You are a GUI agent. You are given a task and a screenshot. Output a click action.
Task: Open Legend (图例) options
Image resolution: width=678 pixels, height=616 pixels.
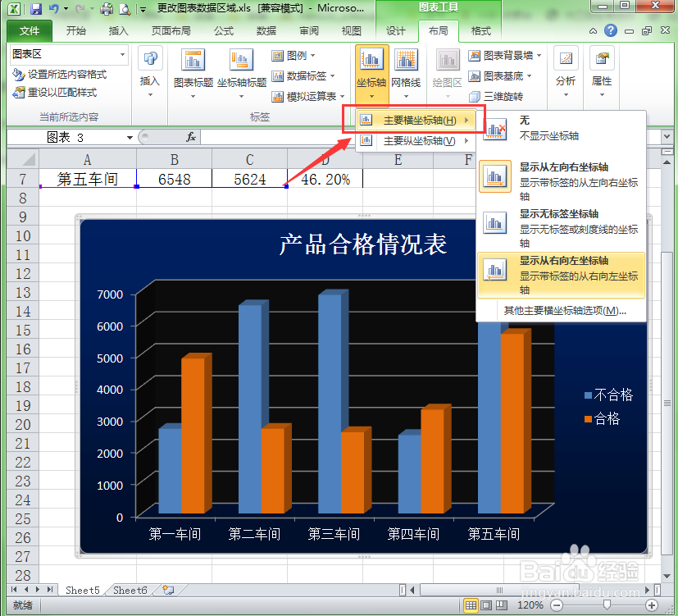(293, 56)
